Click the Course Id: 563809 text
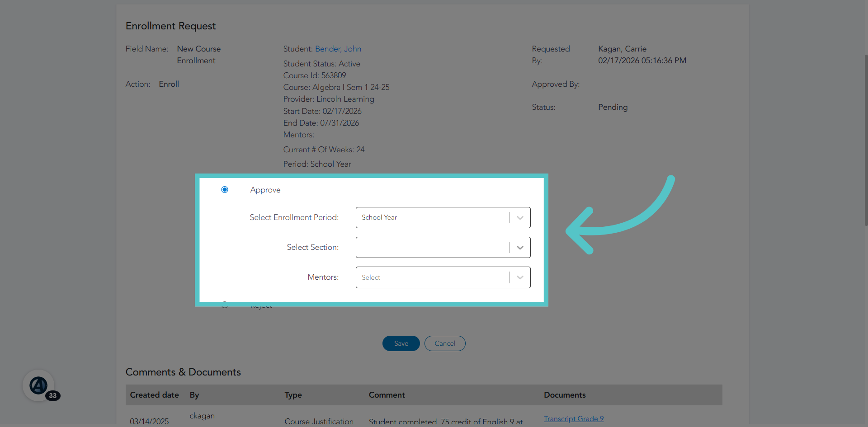 315,75
